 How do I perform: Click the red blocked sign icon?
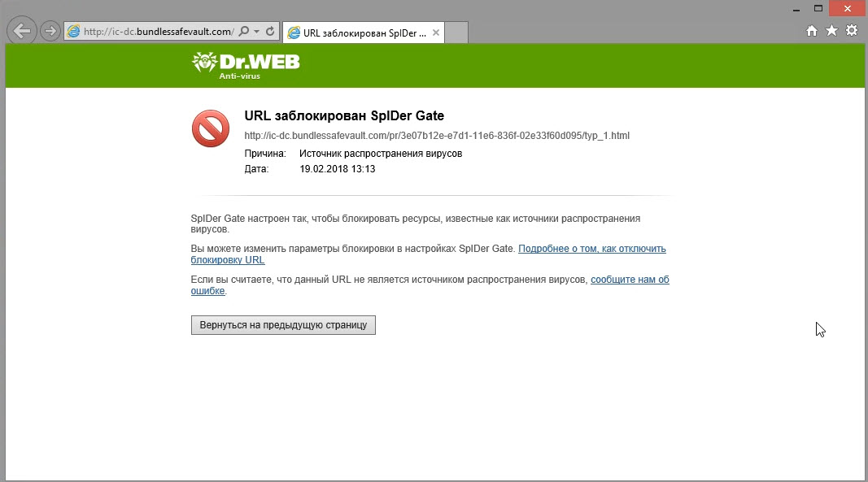click(211, 128)
